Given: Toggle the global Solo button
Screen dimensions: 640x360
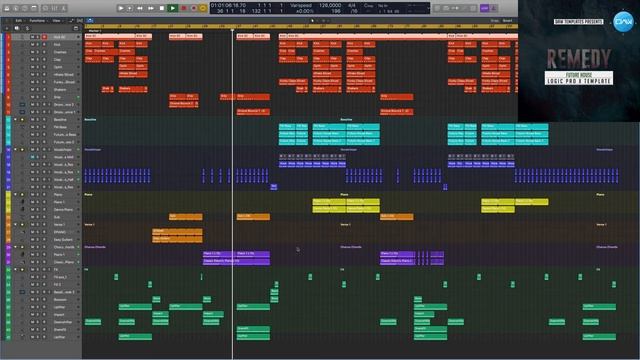Looking at the screenshot, I should click(x=27, y=29).
